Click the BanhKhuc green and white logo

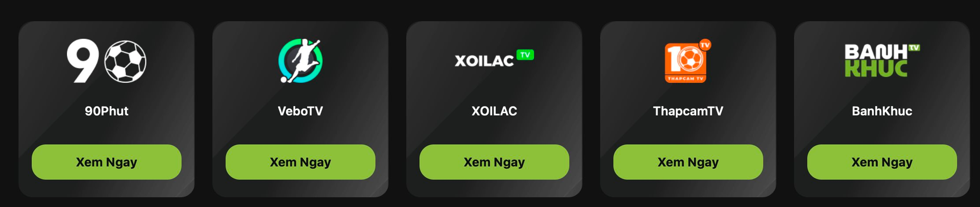882,61
